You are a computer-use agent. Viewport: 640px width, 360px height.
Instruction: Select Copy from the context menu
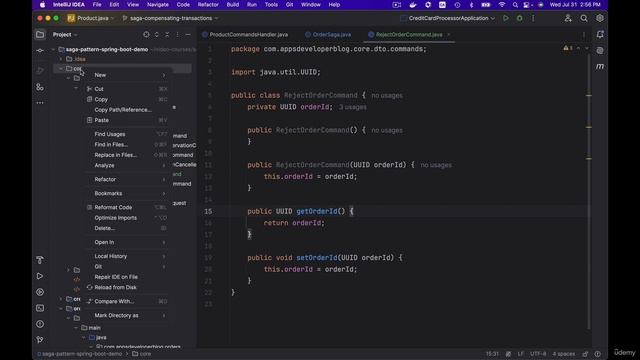tap(127, 100)
